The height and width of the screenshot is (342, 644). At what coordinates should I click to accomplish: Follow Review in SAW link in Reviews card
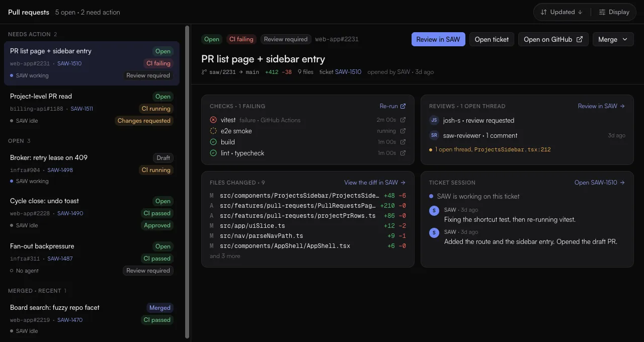601,106
